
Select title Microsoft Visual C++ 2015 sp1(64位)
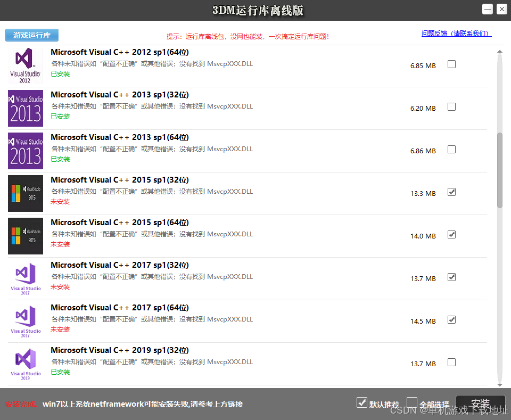(120, 223)
